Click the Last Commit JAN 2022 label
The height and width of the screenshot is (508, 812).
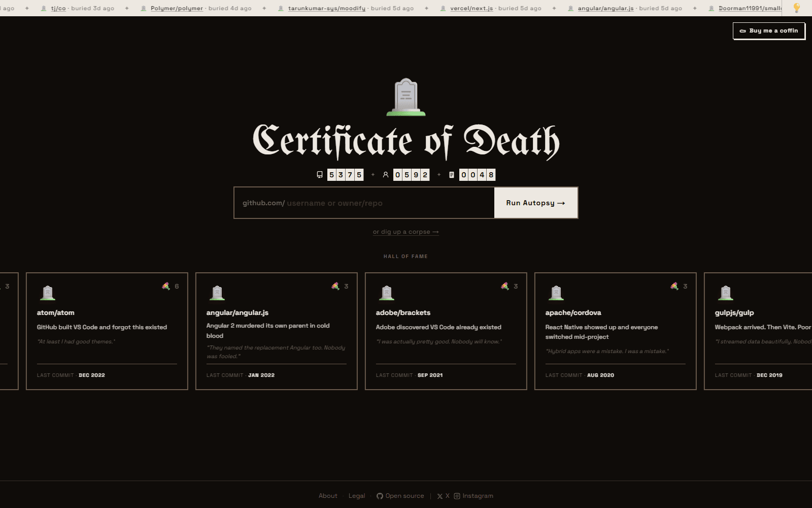tap(241, 375)
